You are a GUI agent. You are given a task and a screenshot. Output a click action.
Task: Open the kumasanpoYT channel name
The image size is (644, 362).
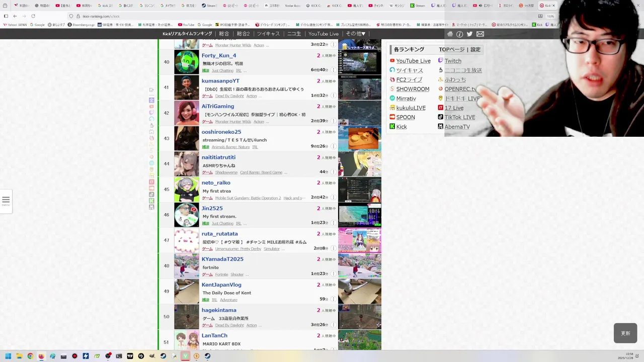click(220, 81)
